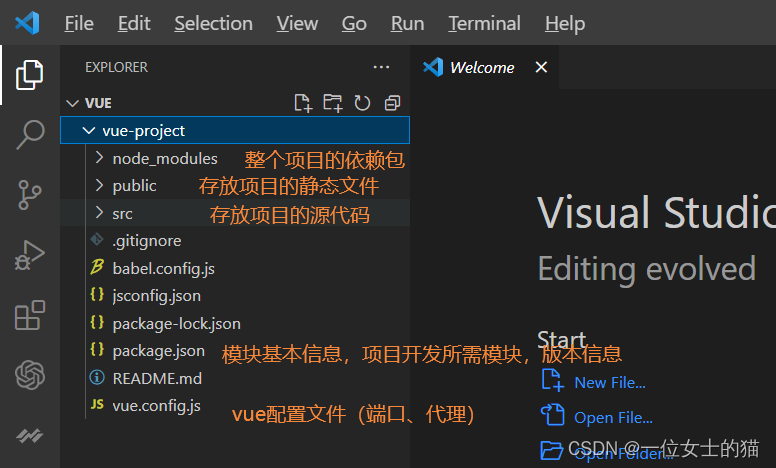This screenshot has height=468, width=776.
Task: Open the Run menu
Action: pos(407,23)
